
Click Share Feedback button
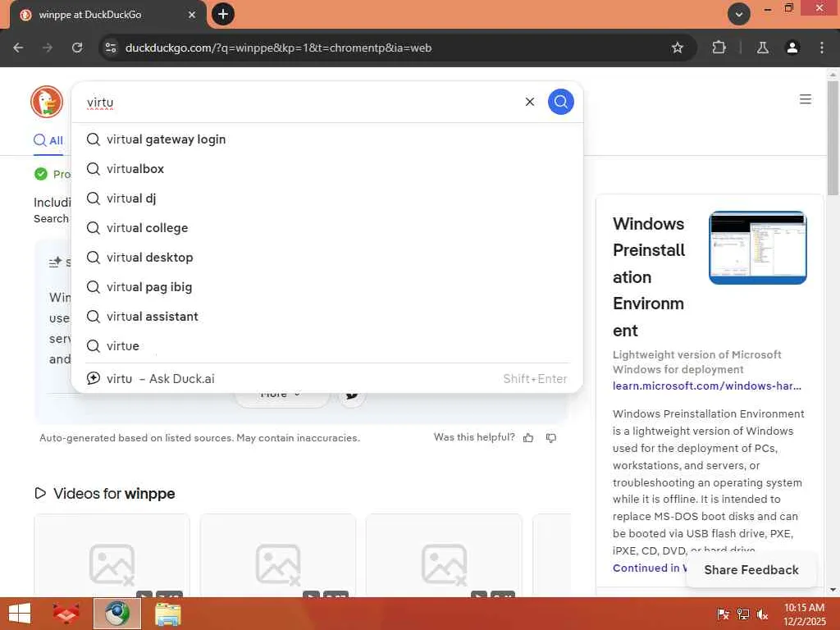[751, 569]
